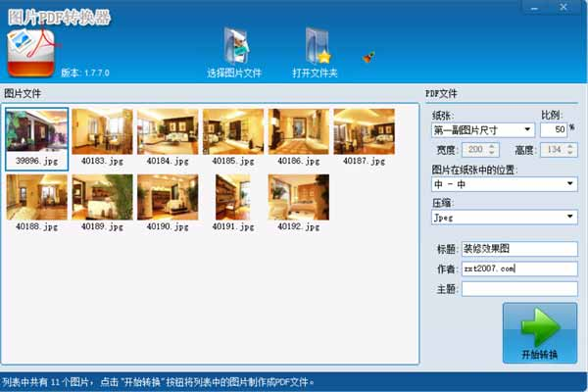Click the 高度 height spinner

[556, 150]
